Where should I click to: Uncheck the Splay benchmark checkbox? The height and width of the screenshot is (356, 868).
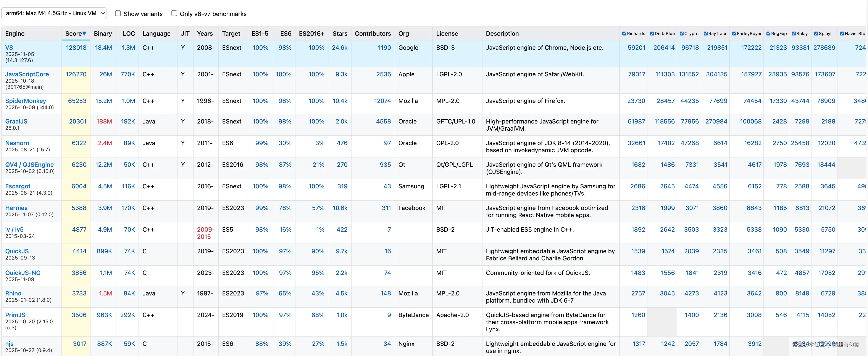[x=794, y=34]
